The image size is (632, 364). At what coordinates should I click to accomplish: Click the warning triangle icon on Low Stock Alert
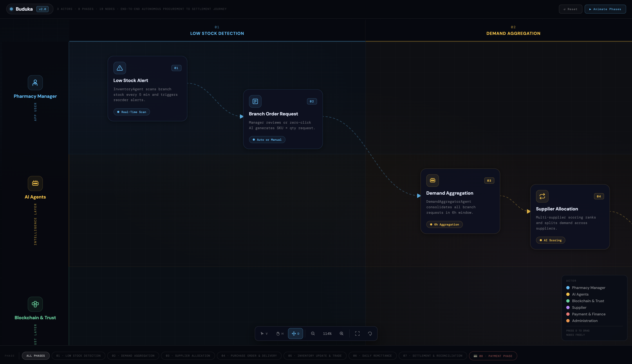point(120,68)
